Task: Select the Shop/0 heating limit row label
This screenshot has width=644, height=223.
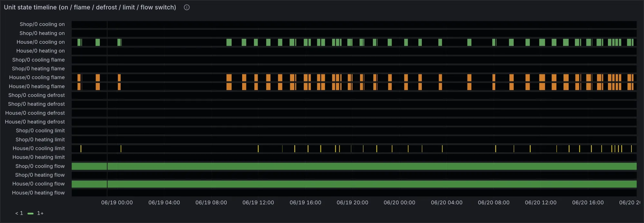Action: pyautogui.click(x=40, y=139)
